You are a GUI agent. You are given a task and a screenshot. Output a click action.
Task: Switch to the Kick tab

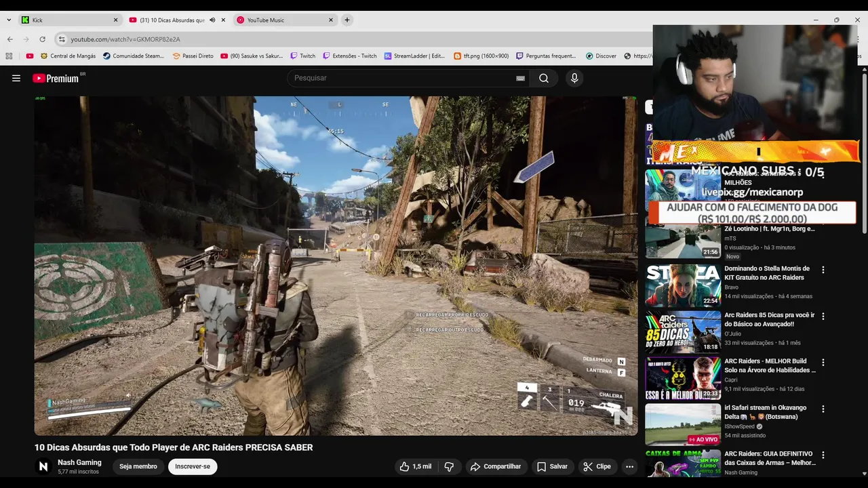pyautogui.click(x=69, y=20)
